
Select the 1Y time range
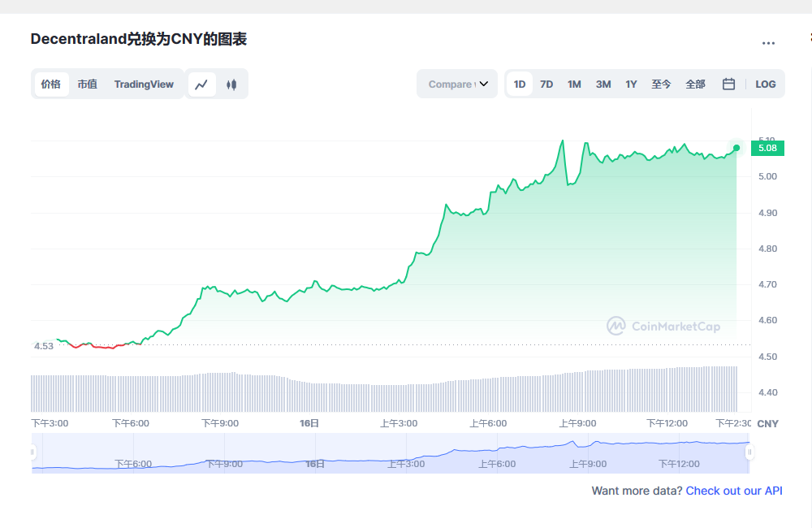pyautogui.click(x=631, y=84)
